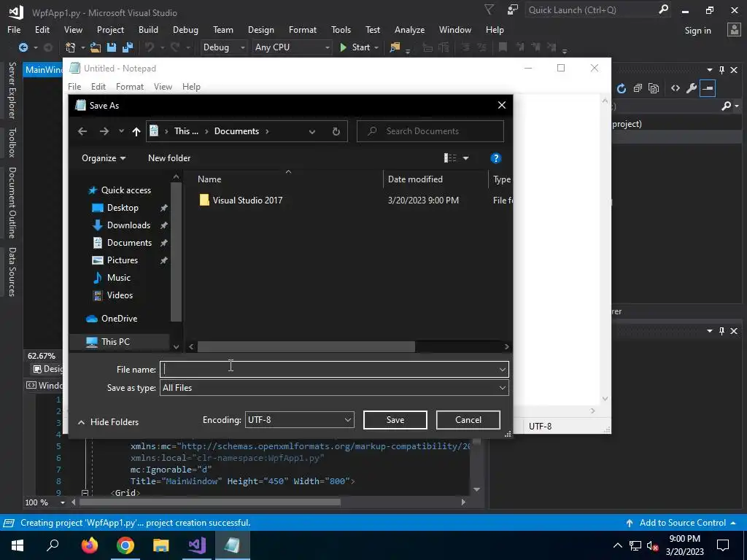Select the Visual Studio 2017 folder

coord(247,201)
